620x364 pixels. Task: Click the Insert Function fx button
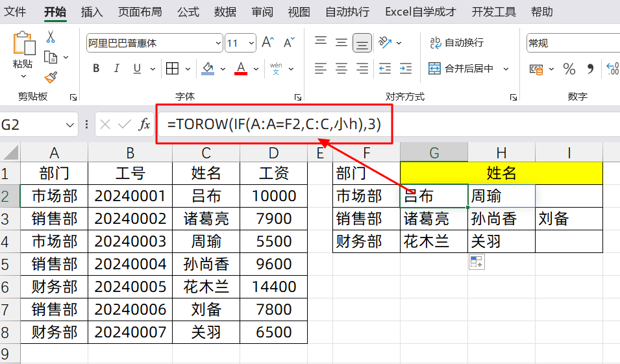coord(144,125)
